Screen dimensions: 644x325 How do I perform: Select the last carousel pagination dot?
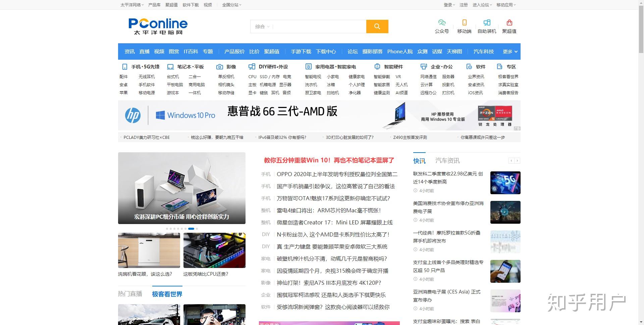point(197,228)
